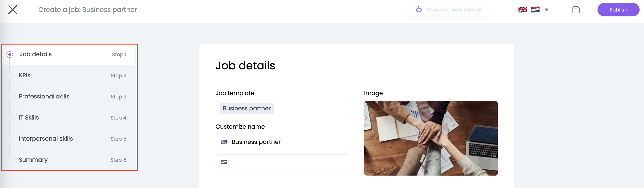Jump to the Summary step

33,160
